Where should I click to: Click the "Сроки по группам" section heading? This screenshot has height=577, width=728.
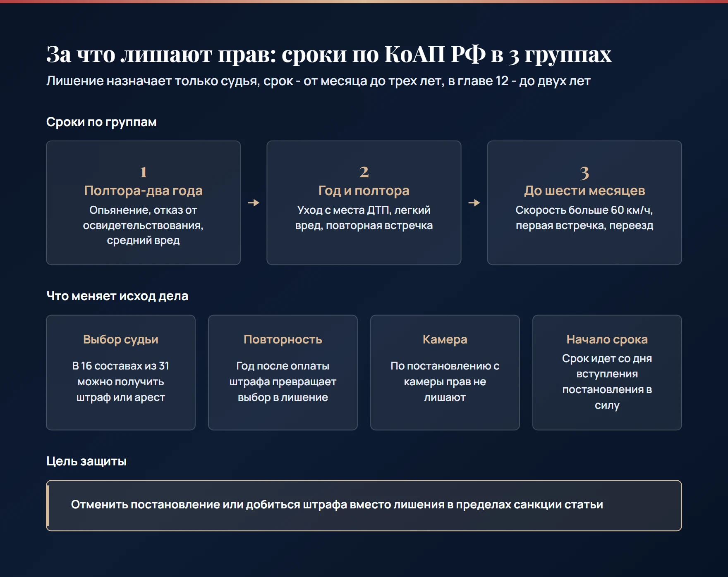pos(101,122)
